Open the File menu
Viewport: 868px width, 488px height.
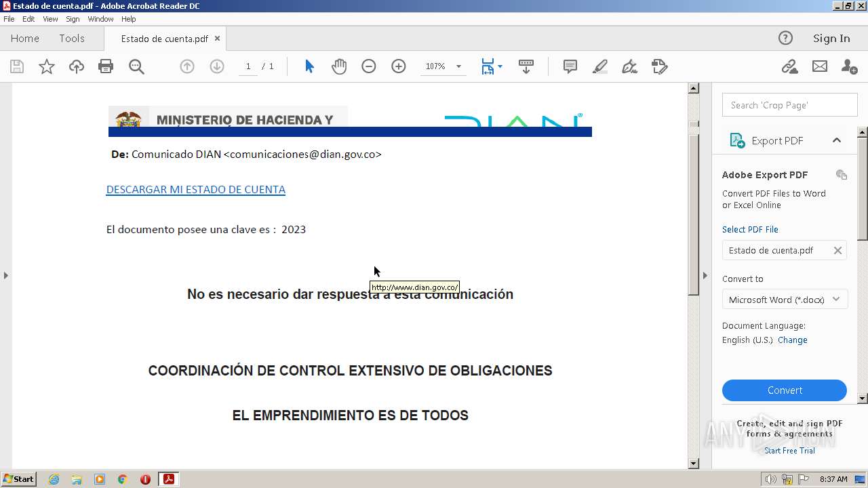click(9, 19)
